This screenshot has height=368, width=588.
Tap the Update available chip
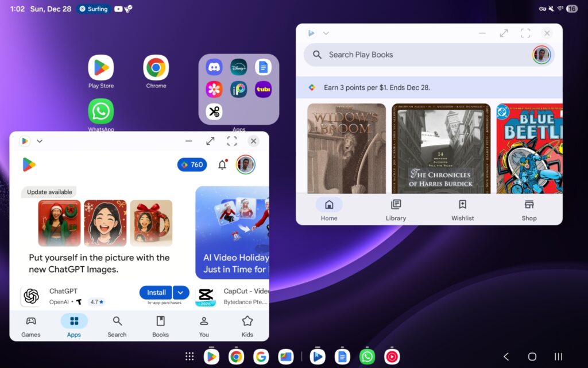pos(48,192)
